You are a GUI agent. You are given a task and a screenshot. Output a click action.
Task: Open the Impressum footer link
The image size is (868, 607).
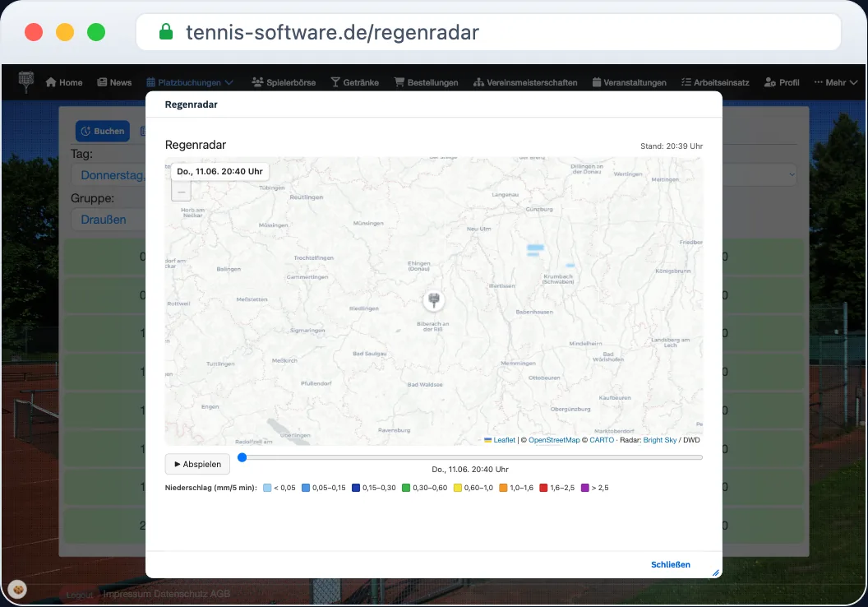pyautogui.click(x=127, y=594)
